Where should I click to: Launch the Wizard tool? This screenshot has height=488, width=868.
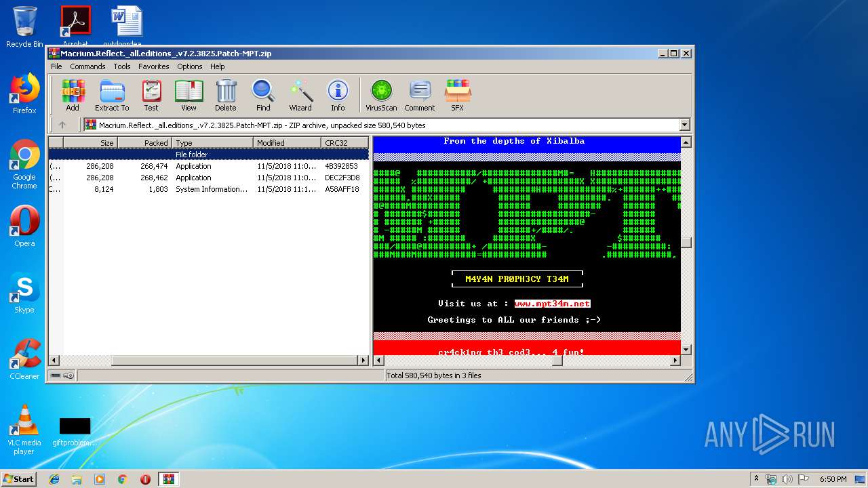tap(300, 95)
